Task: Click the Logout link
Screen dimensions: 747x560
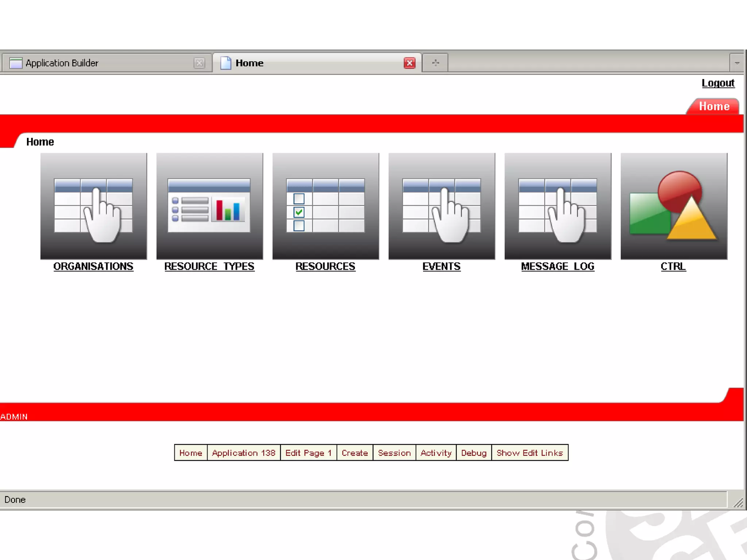Action: click(717, 83)
